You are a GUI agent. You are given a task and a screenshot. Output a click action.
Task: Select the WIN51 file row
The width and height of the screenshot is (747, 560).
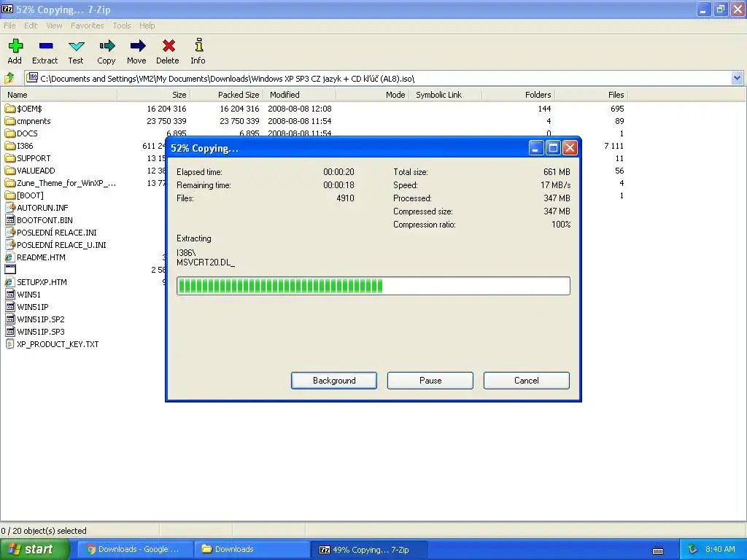click(x=28, y=295)
